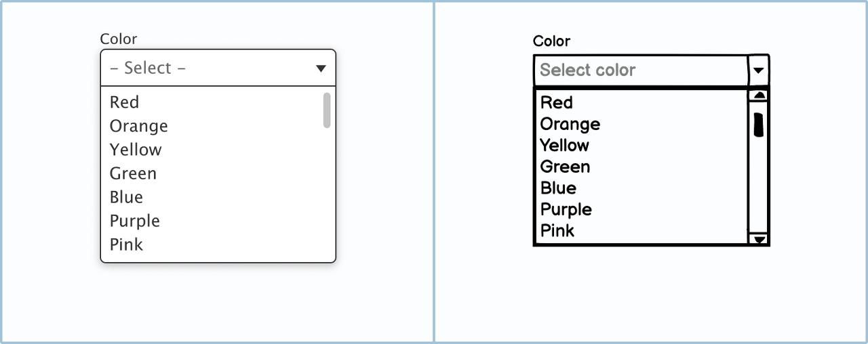Click the black scrollbar thumb in sketch list

point(759,125)
